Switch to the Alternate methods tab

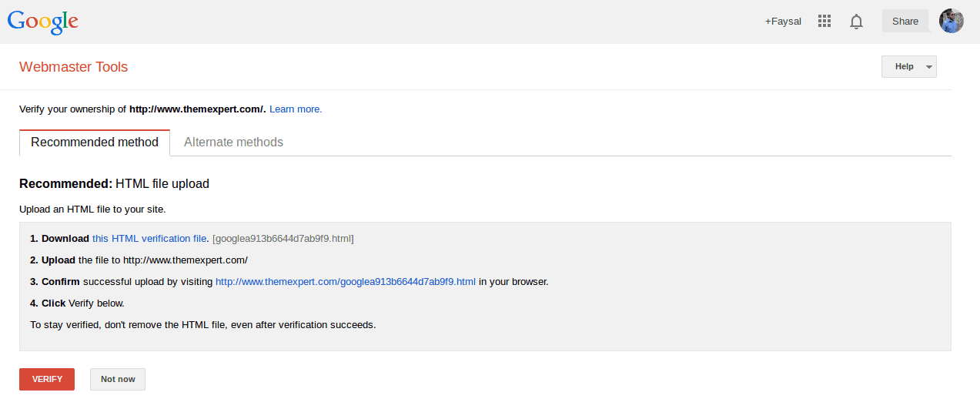coord(233,142)
